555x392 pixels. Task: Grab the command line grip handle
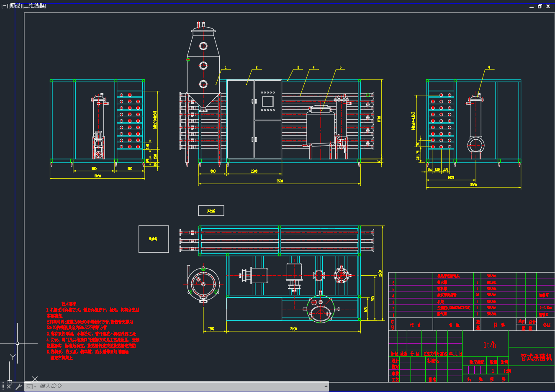3,386
